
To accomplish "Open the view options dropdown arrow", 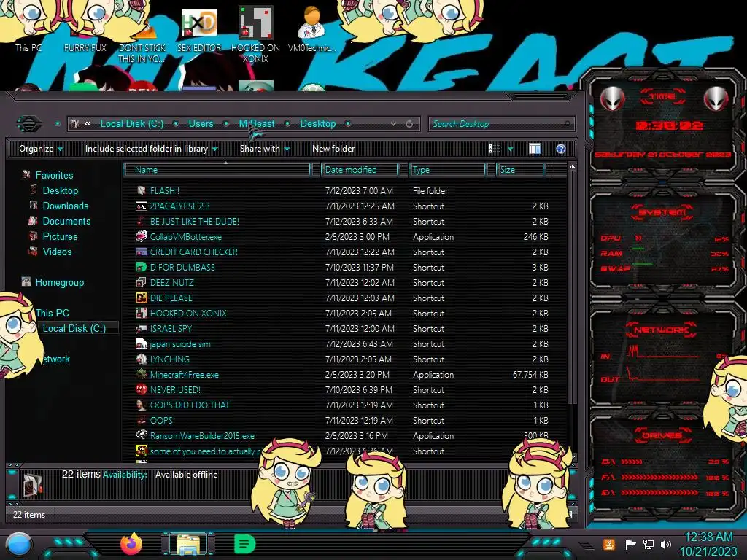I will click(x=510, y=149).
